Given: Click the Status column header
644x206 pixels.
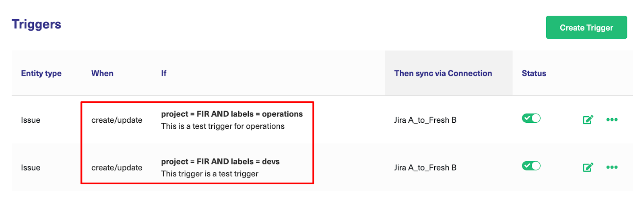Looking at the screenshot, I should [534, 73].
